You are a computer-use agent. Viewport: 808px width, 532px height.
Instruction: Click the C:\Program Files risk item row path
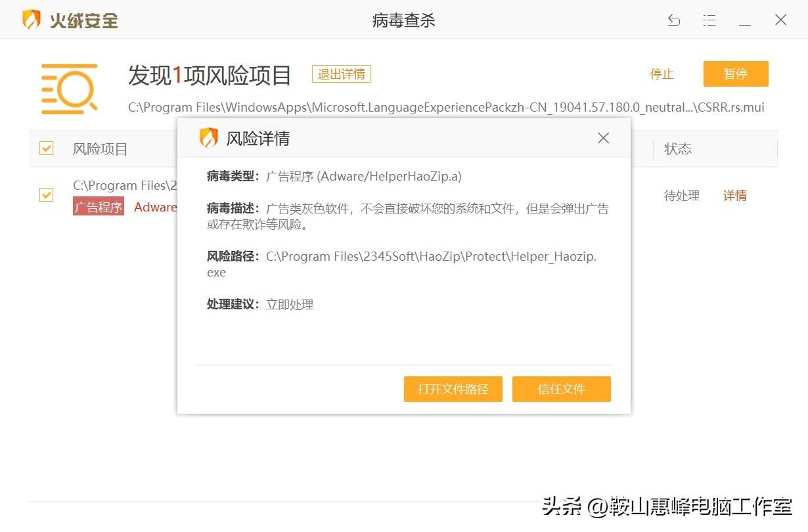pos(125,186)
